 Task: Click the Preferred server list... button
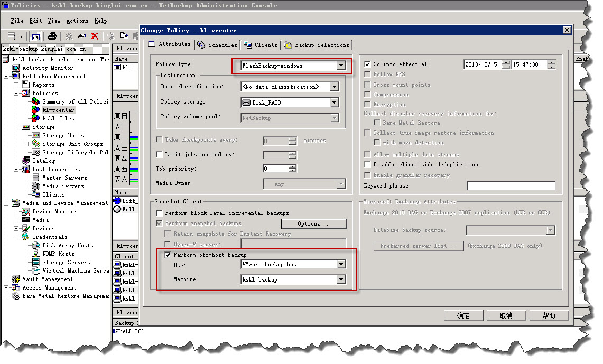[x=419, y=246]
